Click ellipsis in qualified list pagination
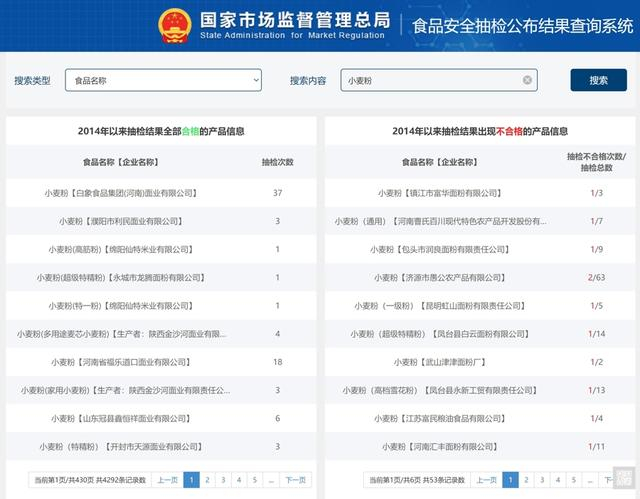640x499 pixels. pyautogui.click(x=271, y=480)
